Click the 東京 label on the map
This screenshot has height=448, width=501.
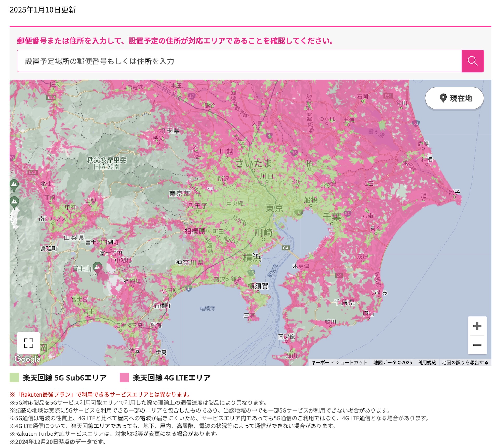tap(274, 208)
